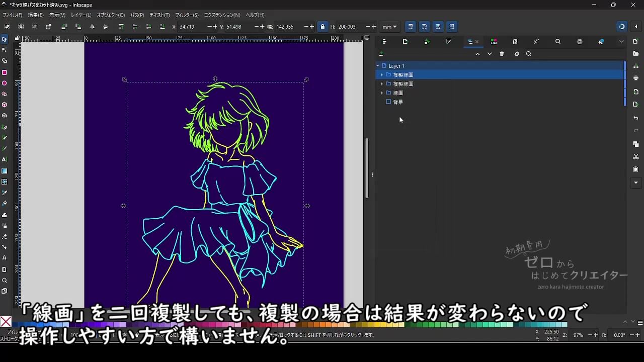The image size is (644, 362).
Task: Expand docked dialogs overflow chevron
Action: 621,42
